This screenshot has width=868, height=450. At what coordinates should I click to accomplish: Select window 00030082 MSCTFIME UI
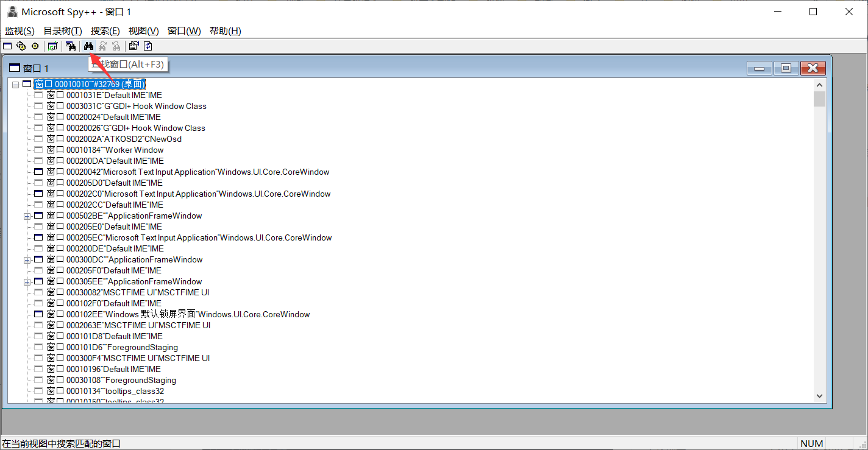(x=128, y=292)
